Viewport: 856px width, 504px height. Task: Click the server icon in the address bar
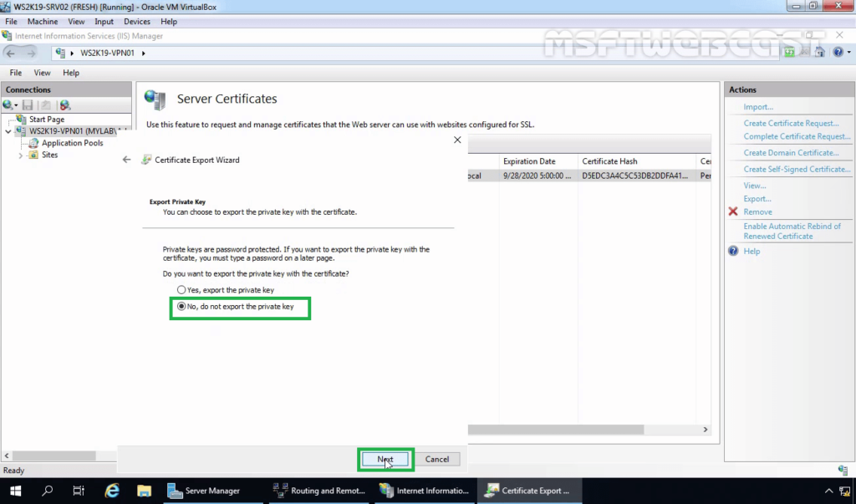click(60, 53)
